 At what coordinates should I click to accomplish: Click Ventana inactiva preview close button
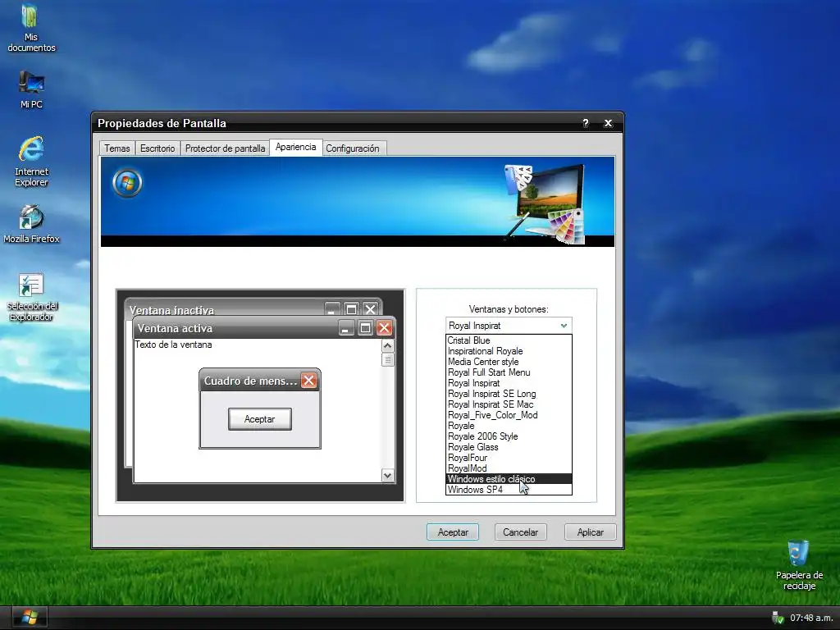pyautogui.click(x=370, y=308)
